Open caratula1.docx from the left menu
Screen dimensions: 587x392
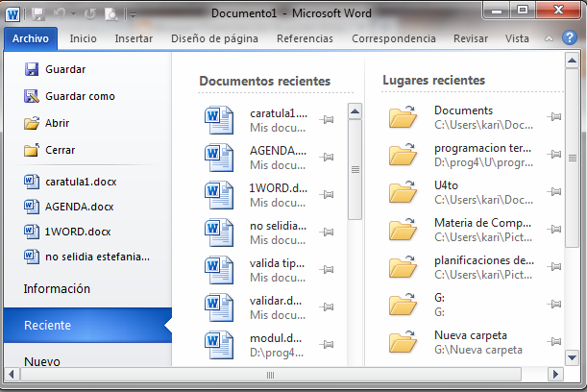(x=70, y=182)
